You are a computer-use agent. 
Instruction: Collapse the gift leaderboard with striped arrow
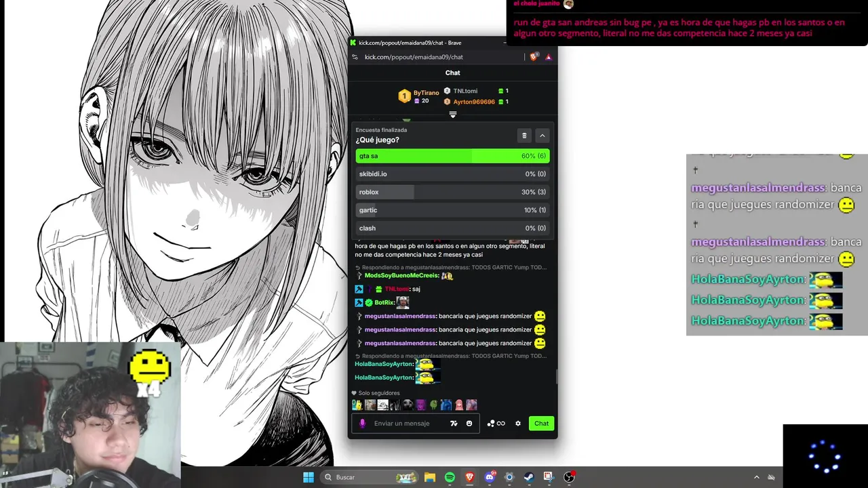tap(453, 115)
